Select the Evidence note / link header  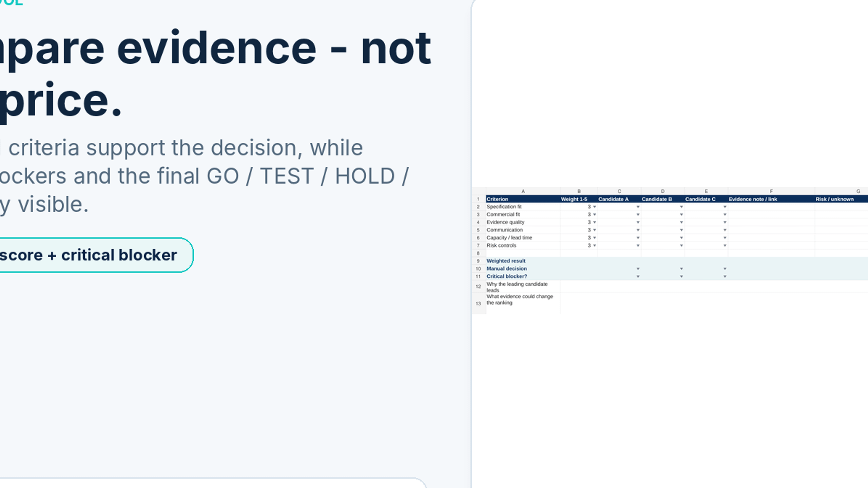(771, 199)
